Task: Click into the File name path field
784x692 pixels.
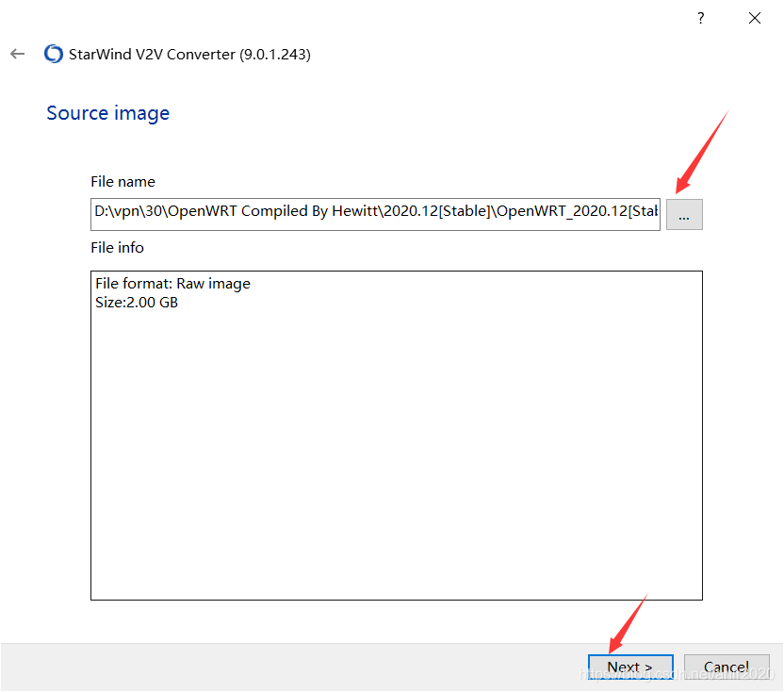Action: point(375,214)
